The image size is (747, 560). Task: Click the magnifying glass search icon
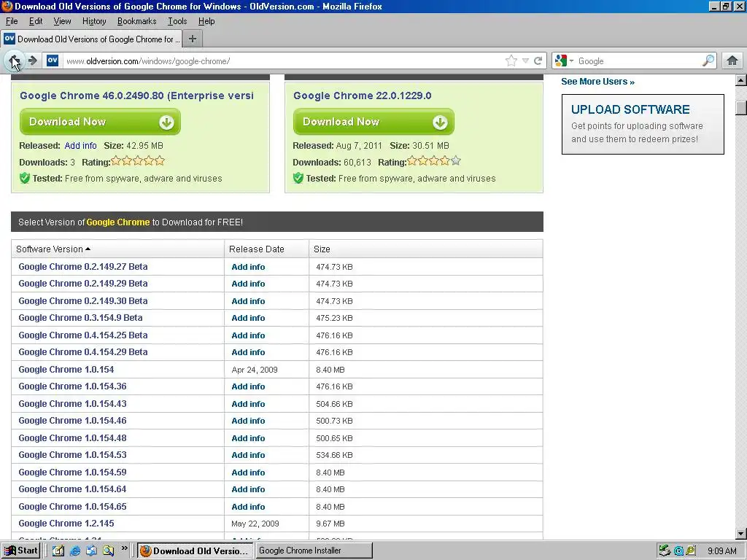708,61
